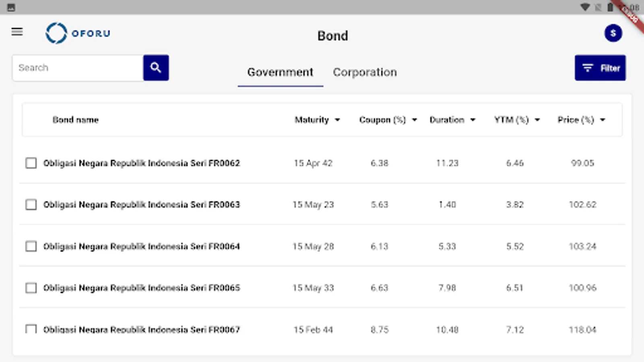Check the FR0062 bond checkbox
The width and height of the screenshot is (644, 362).
(x=31, y=163)
